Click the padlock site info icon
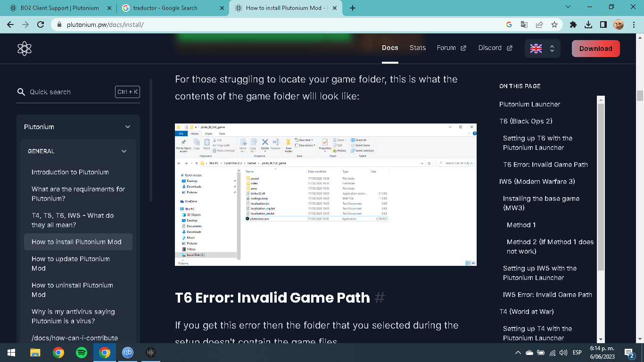 point(59,25)
